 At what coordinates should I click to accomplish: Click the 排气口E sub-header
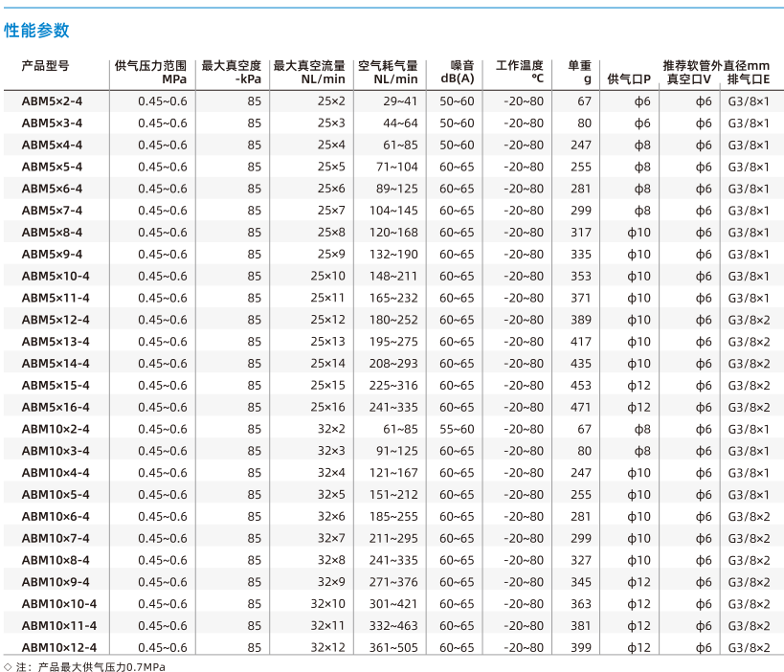pyautogui.click(x=749, y=79)
